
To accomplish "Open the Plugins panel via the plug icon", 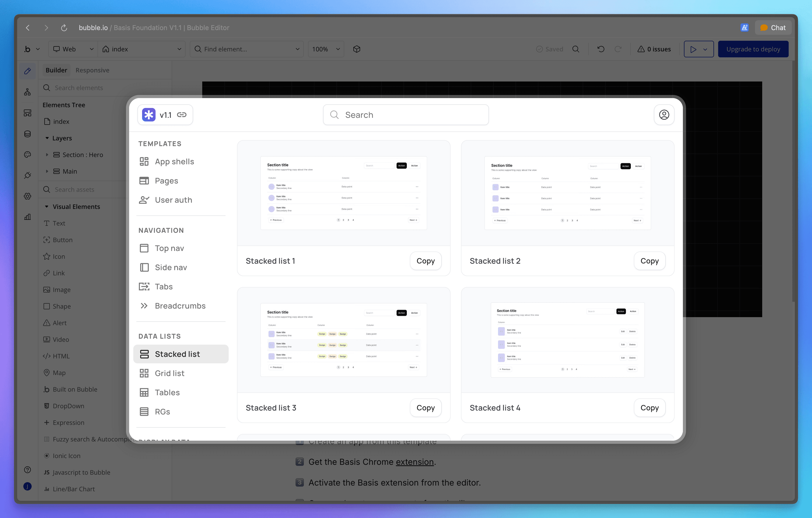I will click(x=28, y=175).
